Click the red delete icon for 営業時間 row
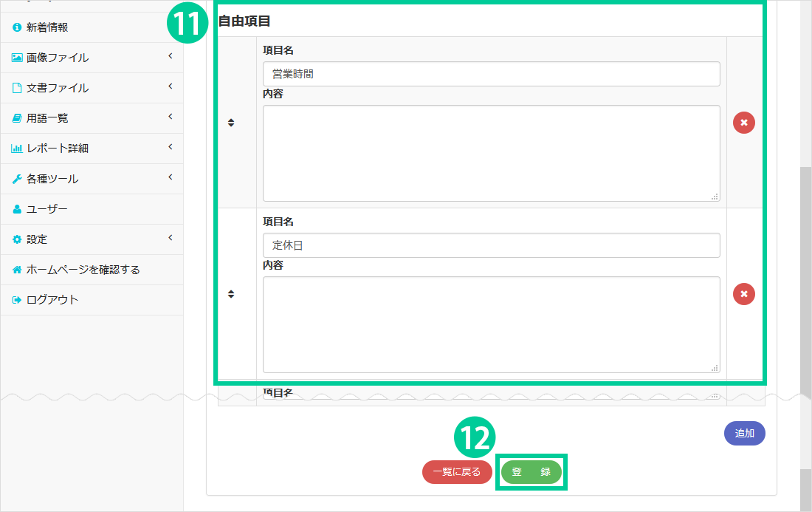This screenshot has height=512, width=812. pyautogui.click(x=743, y=123)
